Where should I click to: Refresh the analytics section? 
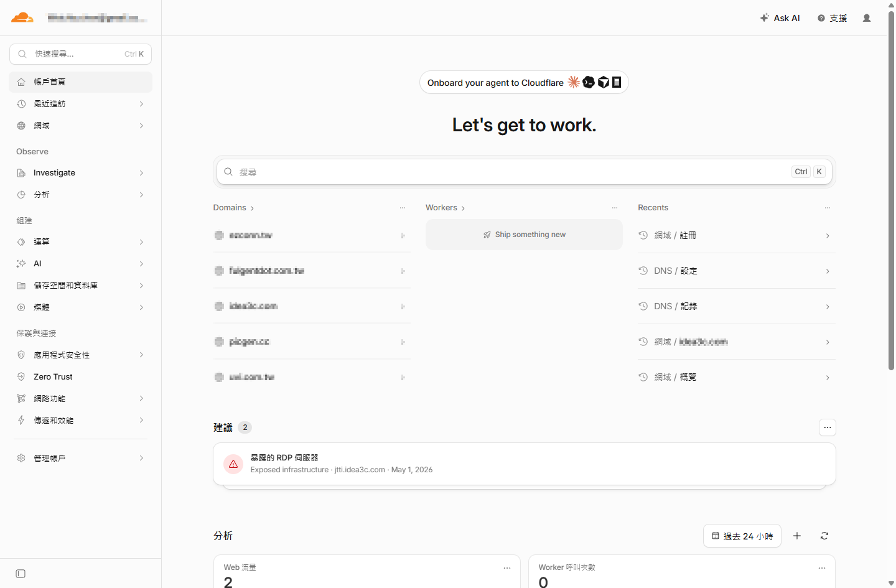[824, 536]
